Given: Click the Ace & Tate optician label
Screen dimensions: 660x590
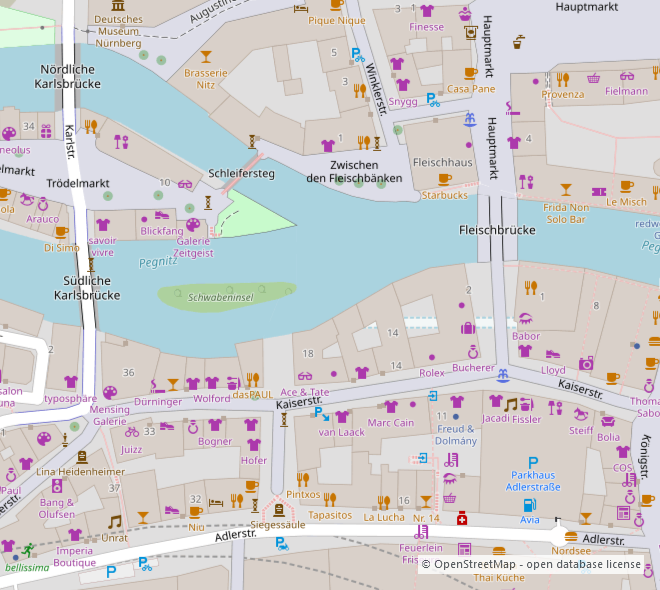Looking at the screenshot, I should (x=304, y=392).
